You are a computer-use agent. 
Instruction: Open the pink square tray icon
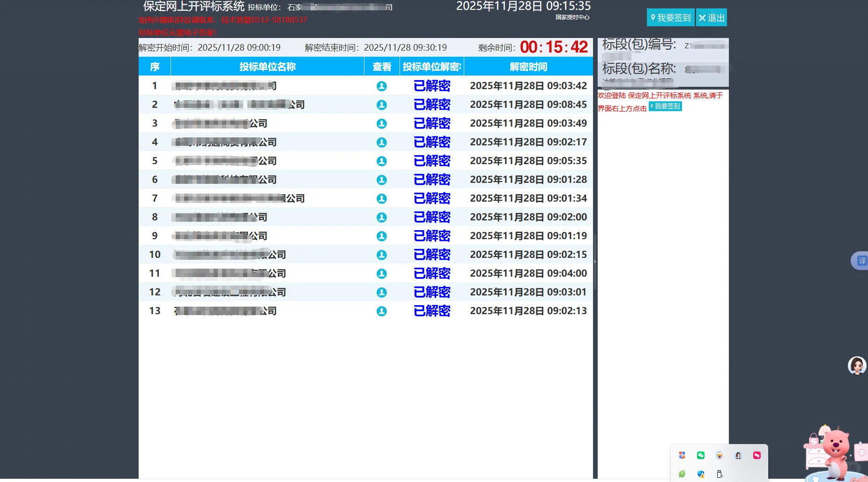click(757, 455)
